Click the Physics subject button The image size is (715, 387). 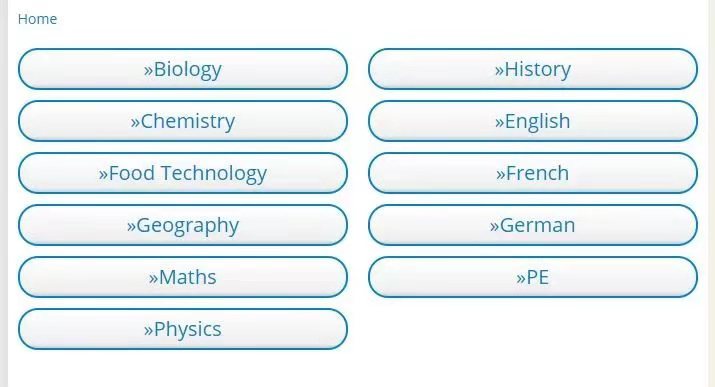(183, 329)
